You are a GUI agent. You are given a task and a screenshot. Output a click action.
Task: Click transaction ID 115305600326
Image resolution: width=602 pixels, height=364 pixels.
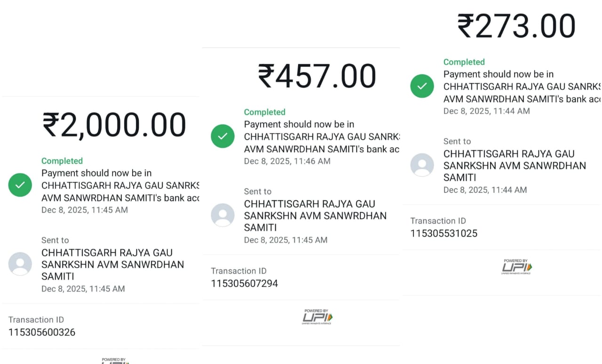(42, 332)
